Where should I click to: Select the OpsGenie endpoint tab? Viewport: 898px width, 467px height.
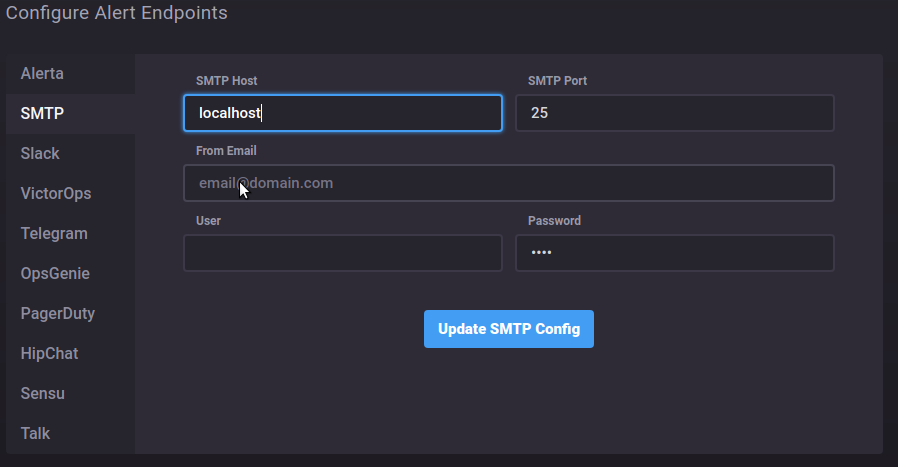(x=55, y=274)
